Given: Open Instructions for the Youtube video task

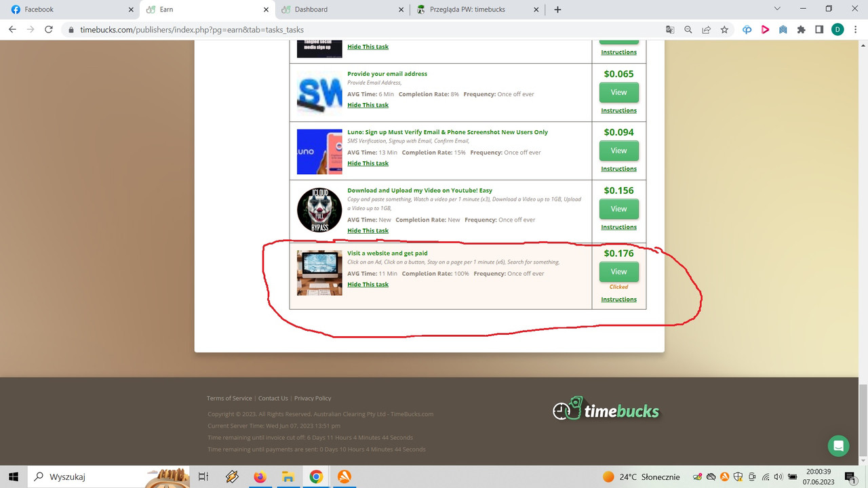Looking at the screenshot, I should pyautogui.click(x=618, y=227).
